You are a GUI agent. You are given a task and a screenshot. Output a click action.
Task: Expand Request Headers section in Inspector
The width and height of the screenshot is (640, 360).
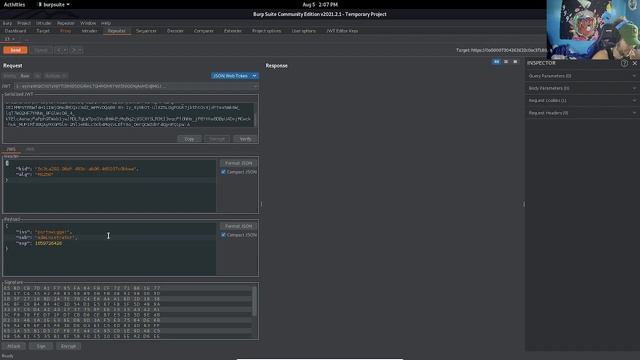click(582, 113)
